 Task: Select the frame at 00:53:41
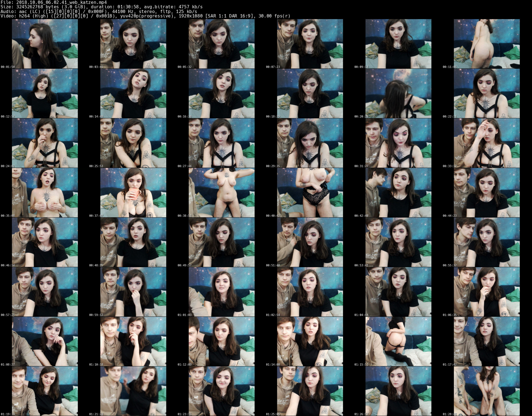pos(398,242)
